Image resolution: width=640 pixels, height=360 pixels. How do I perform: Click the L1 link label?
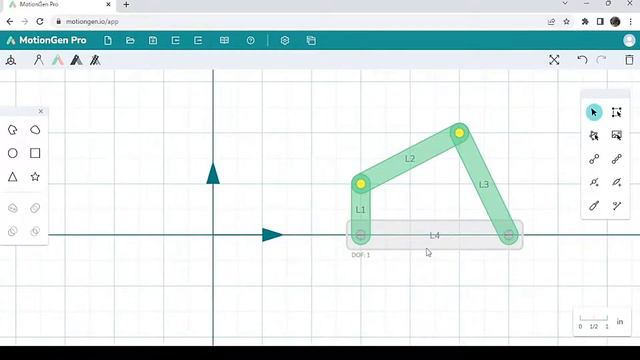pyautogui.click(x=360, y=210)
